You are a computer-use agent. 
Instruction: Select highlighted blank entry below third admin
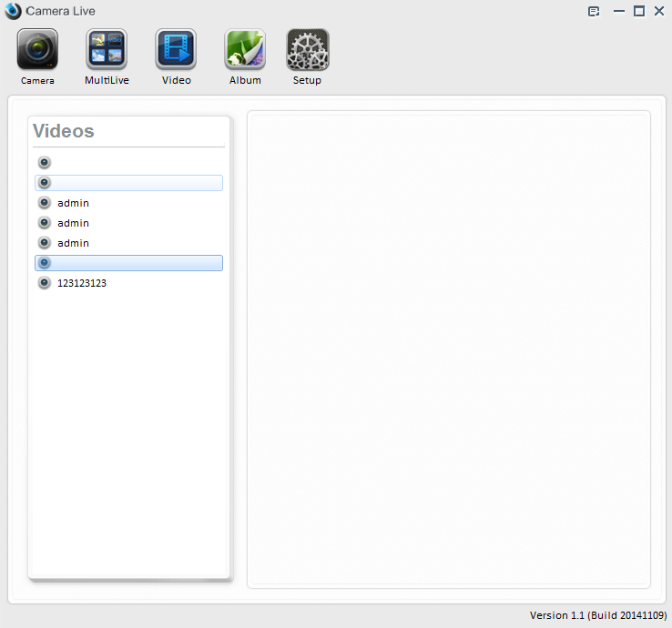click(x=127, y=263)
